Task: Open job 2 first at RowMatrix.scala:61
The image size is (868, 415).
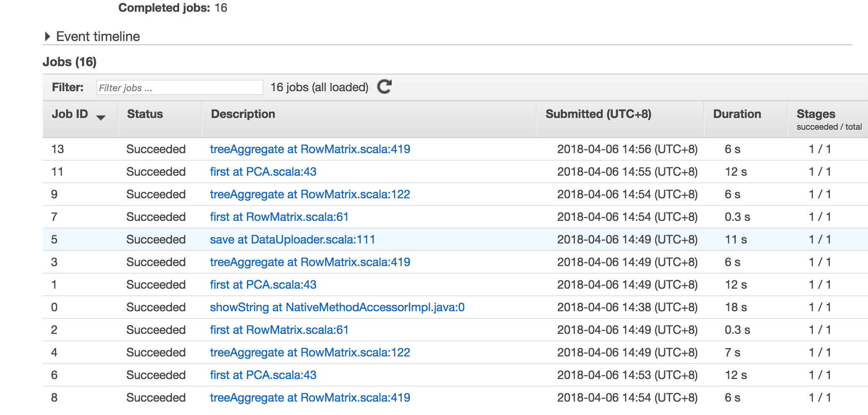Action: point(279,330)
